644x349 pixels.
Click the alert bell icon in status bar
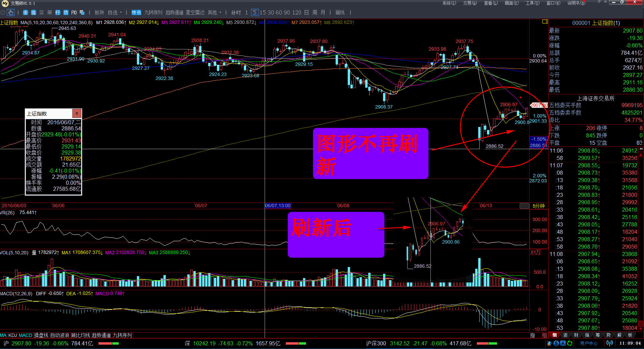coord(550,343)
